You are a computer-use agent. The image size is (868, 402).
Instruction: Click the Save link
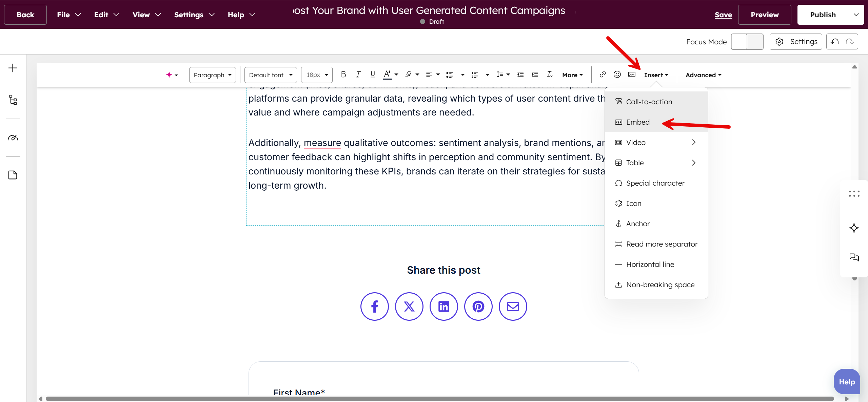[x=723, y=15]
